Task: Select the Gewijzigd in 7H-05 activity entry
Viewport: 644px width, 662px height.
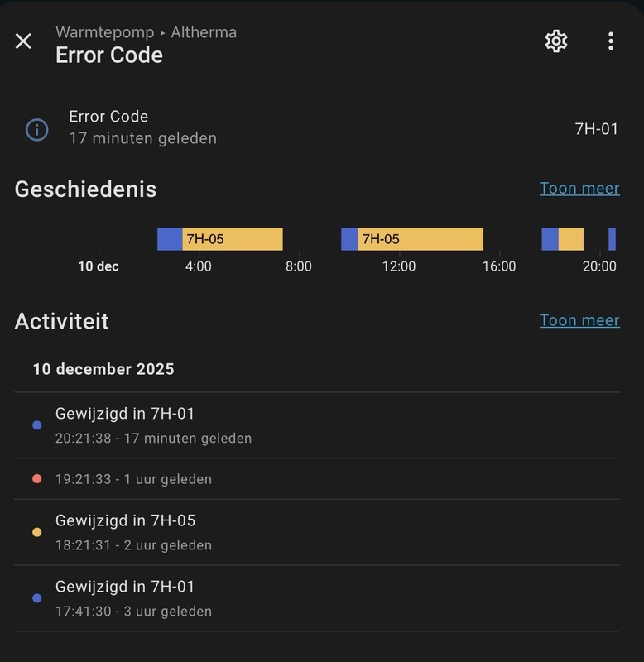Action: (125, 521)
